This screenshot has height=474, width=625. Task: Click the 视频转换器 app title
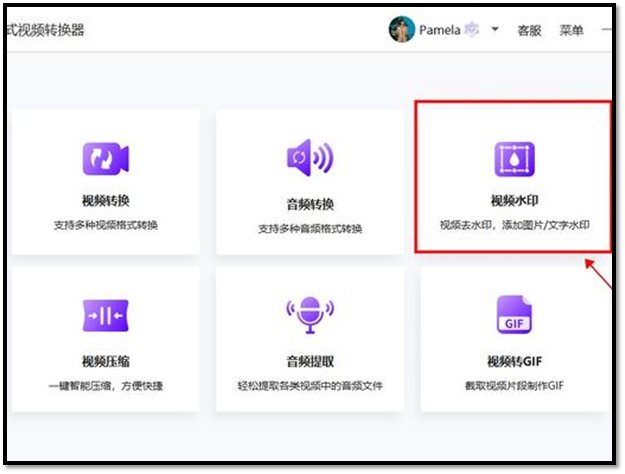tap(45, 30)
